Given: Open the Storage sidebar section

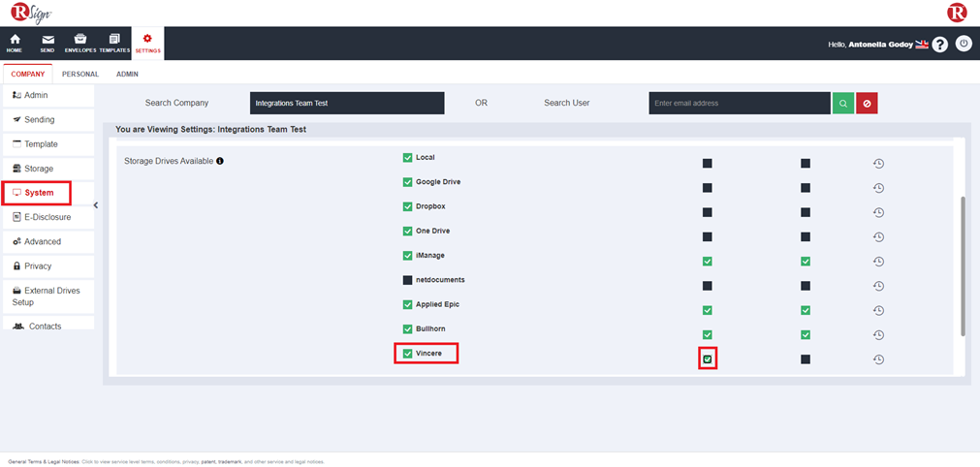Looking at the screenshot, I should 48,169.
